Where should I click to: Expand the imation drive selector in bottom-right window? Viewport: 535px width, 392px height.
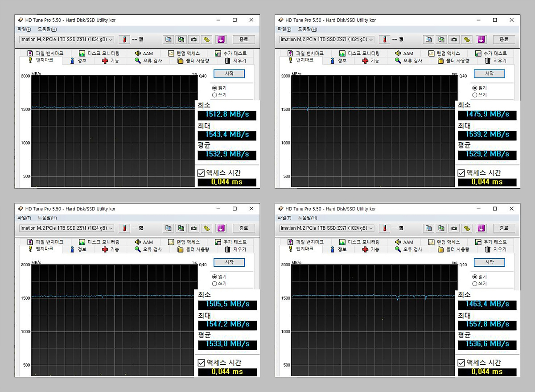pos(327,228)
